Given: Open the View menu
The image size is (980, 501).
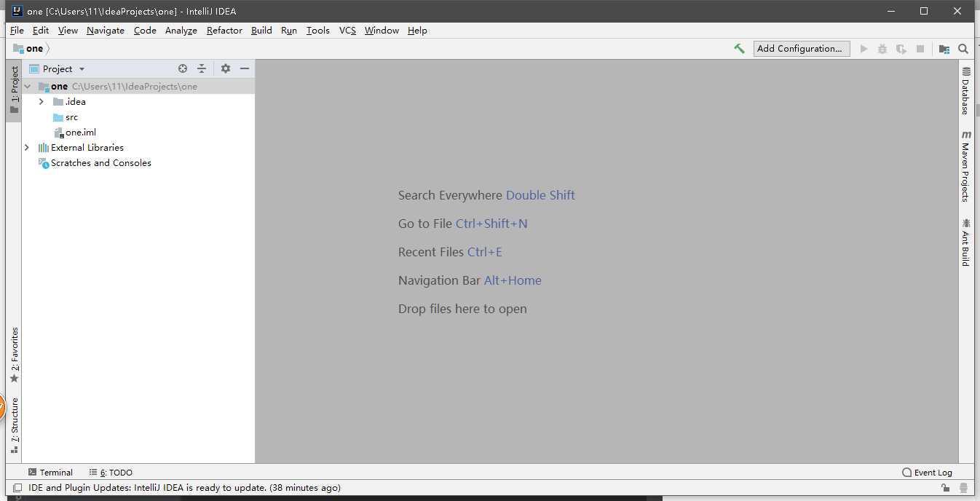Looking at the screenshot, I should point(68,31).
